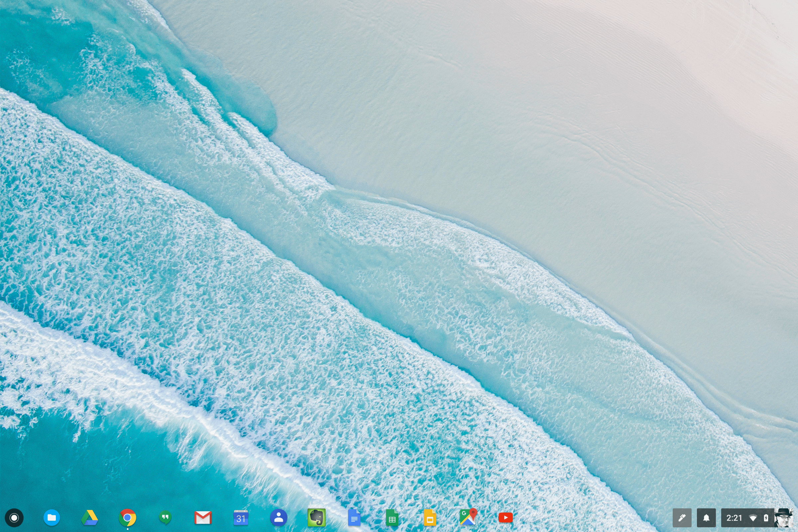Open the Wi-Fi status icon

click(753, 518)
